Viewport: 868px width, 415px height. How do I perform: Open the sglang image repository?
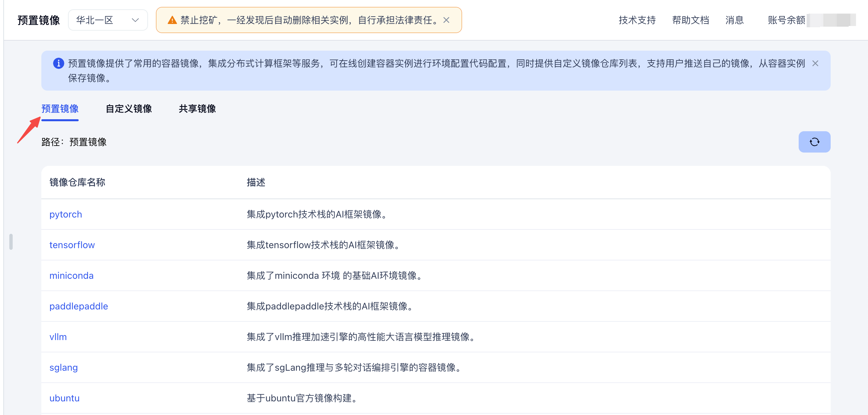tap(63, 368)
